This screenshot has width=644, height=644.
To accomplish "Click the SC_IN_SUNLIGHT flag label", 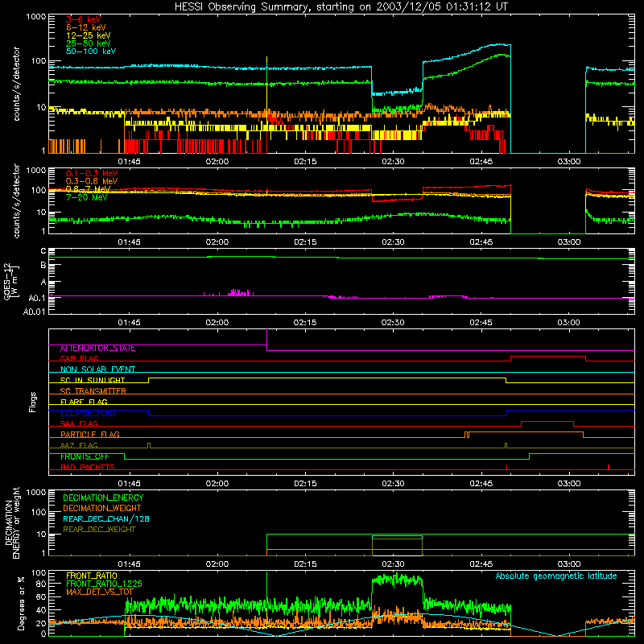I will pyautogui.click(x=93, y=380).
